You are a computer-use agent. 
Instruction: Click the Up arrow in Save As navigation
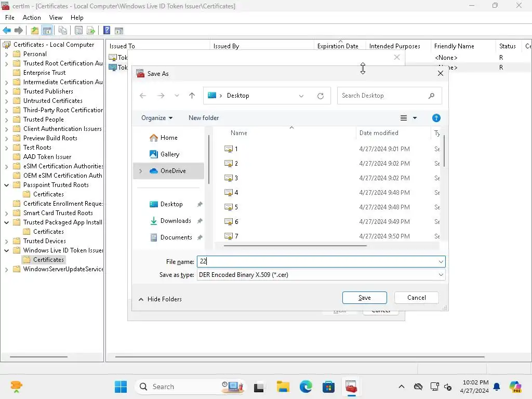click(192, 96)
